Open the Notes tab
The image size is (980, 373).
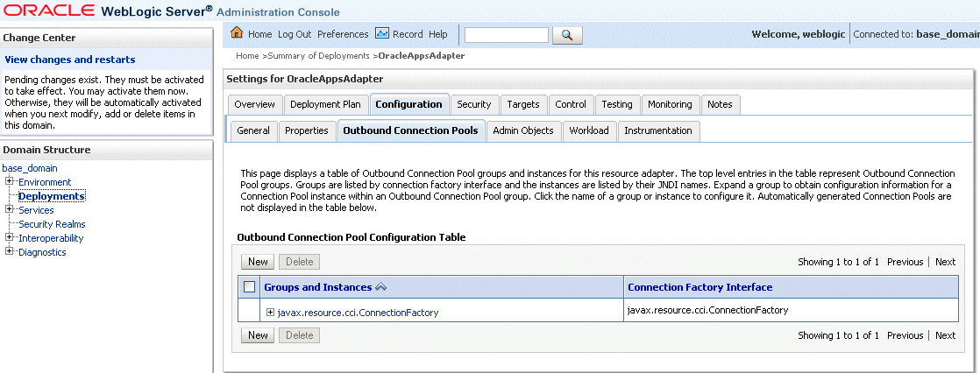click(720, 104)
